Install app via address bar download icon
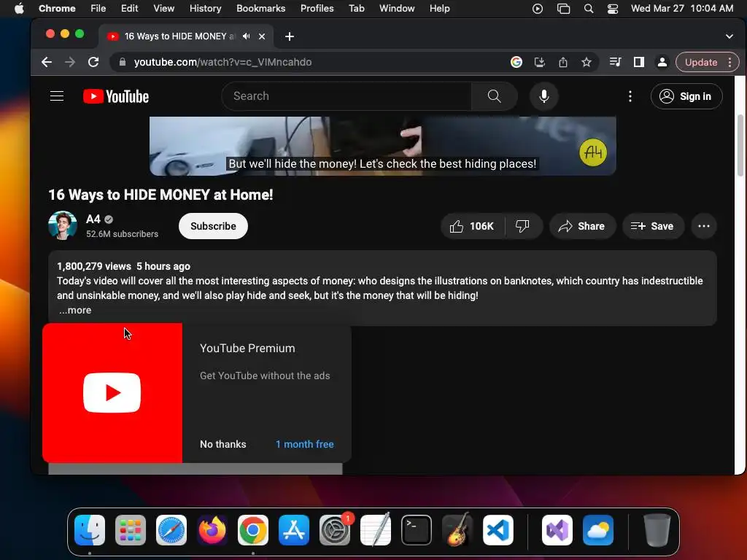The width and height of the screenshot is (747, 560). 539,63
